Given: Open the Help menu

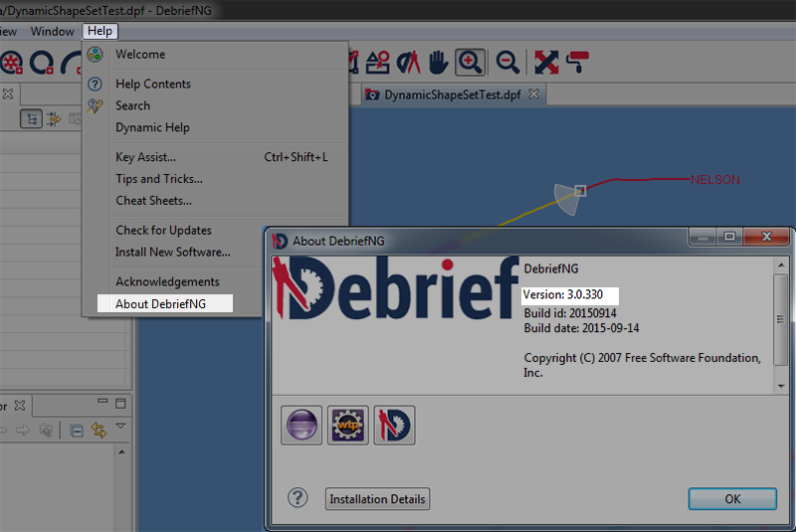Looking at the screenshot, I should 99,31.
